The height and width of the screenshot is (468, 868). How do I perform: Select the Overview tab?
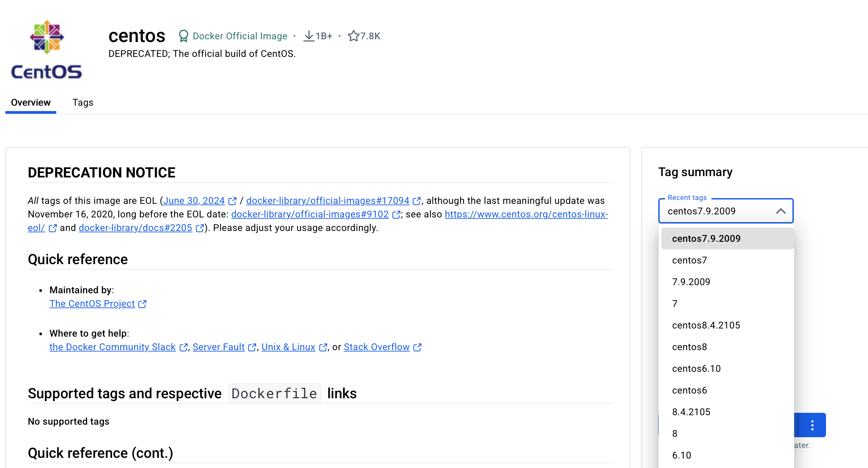30,103
